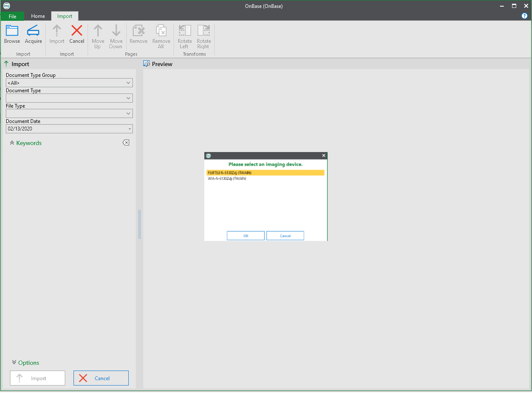This screenshot has width=532, height=393.
Task: Click the bottom Cancel button
Action: point(101,378)
